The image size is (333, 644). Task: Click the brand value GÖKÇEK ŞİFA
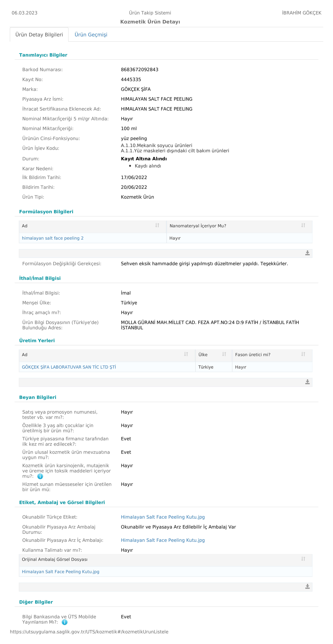click(136, 89)
